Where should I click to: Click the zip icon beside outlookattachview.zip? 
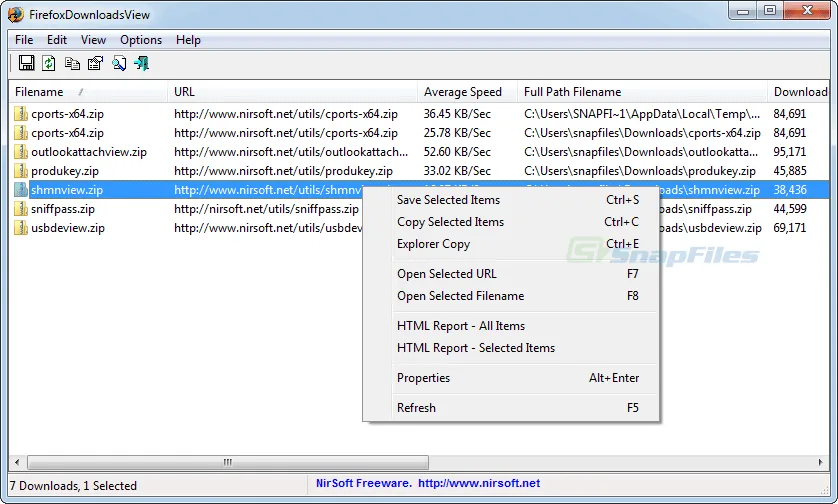[x=21, y=152]
